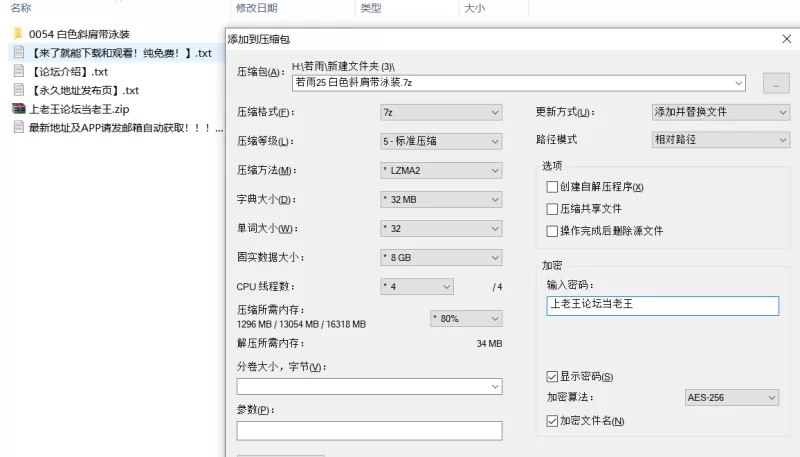Image resolution: width=800 pixels, height=457 pixels.
Task: Sort by 类型 column header
Action: 371,8
